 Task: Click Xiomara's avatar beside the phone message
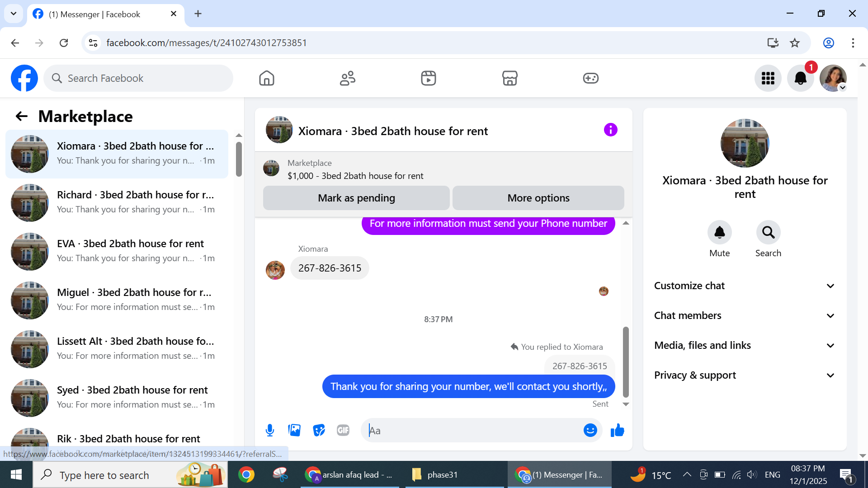click(275, 270)
